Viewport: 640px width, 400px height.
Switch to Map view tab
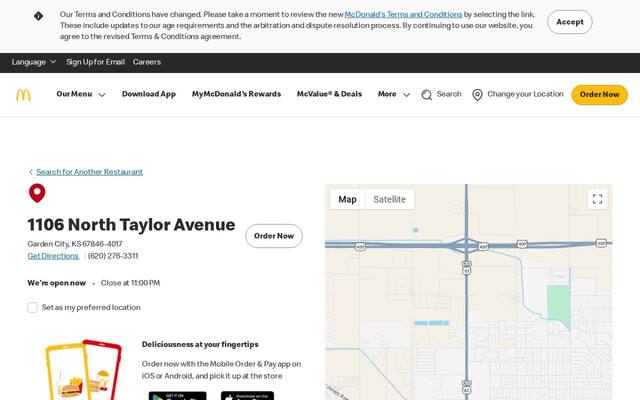[347, 199]
